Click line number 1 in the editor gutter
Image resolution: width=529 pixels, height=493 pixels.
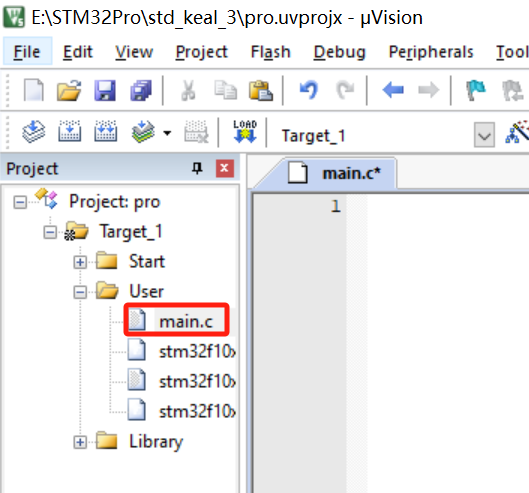[336, 206]
